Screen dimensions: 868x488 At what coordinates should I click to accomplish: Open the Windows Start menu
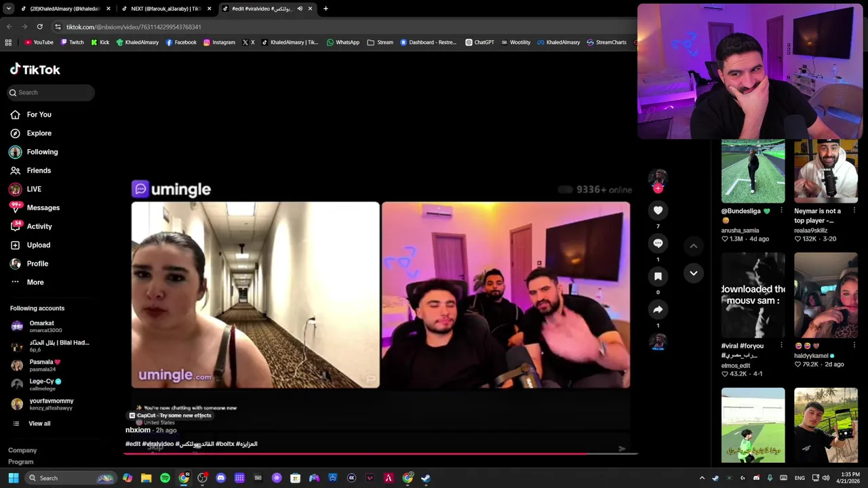click(x=13, y=478)
